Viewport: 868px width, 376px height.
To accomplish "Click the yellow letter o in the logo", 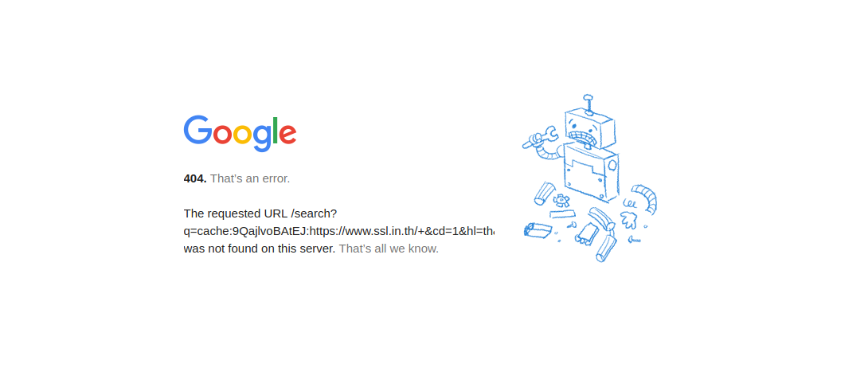I will point(242,134).
